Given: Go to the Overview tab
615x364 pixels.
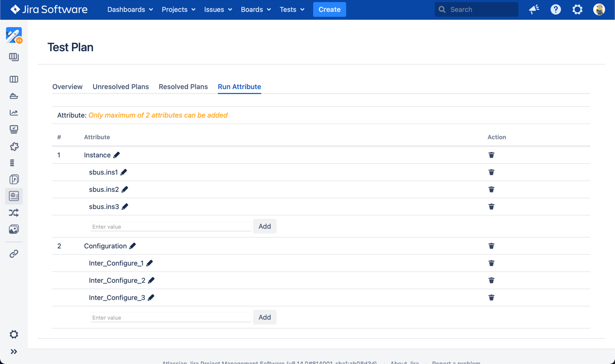Looking at the screenshot, I should [x=67, y=87].
